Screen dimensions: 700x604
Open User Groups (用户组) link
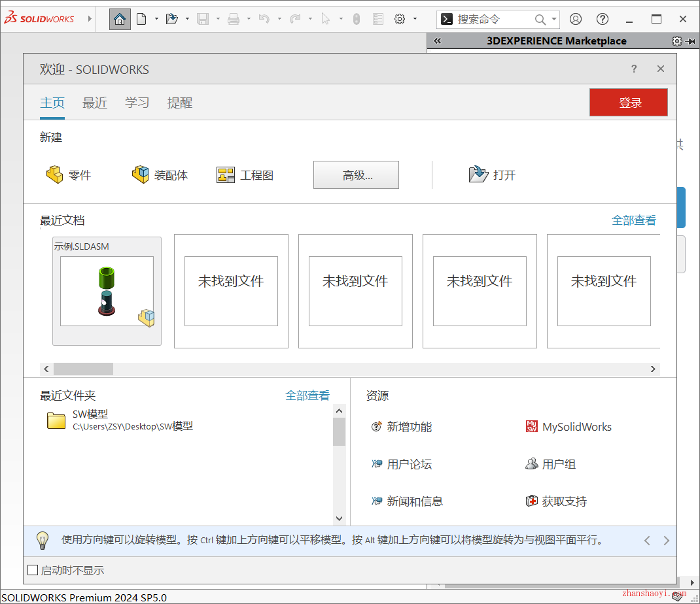pyautogui.click(x=550, y=464)
